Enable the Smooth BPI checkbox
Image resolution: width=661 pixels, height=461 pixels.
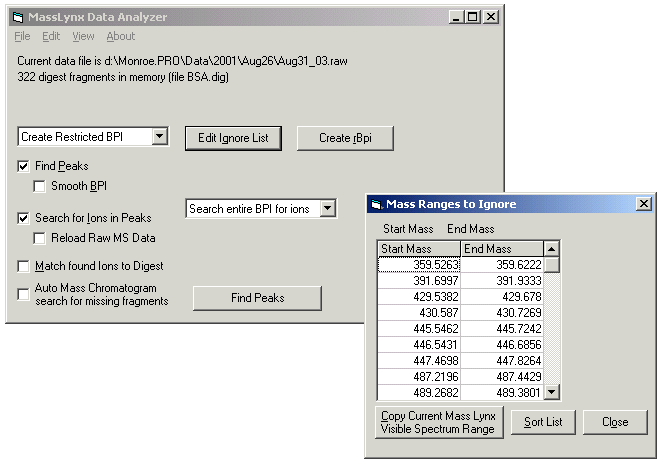tap(39, 186)
